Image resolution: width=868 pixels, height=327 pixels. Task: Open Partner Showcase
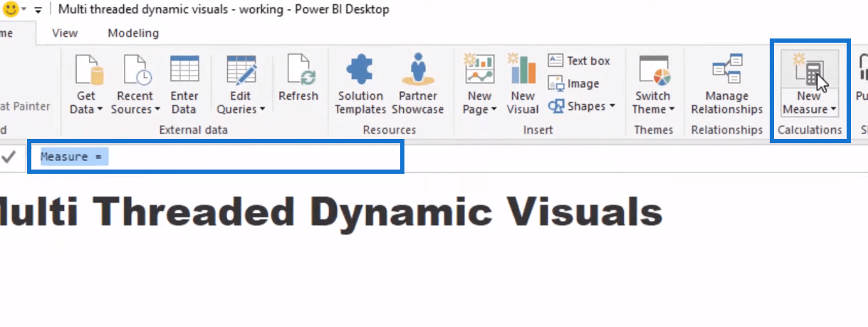click(418, 84)
